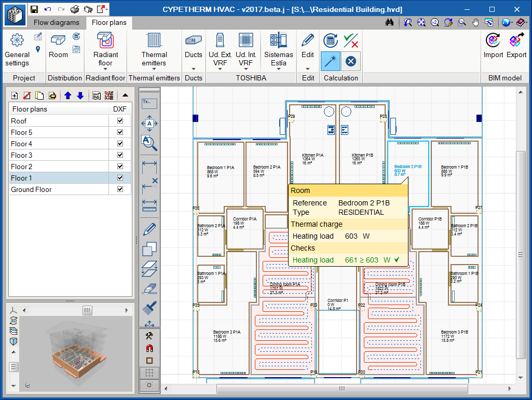This screenshot has height=400, width=532.
Task: Click the binoculars search icon
Action: (x=390, y=22)
